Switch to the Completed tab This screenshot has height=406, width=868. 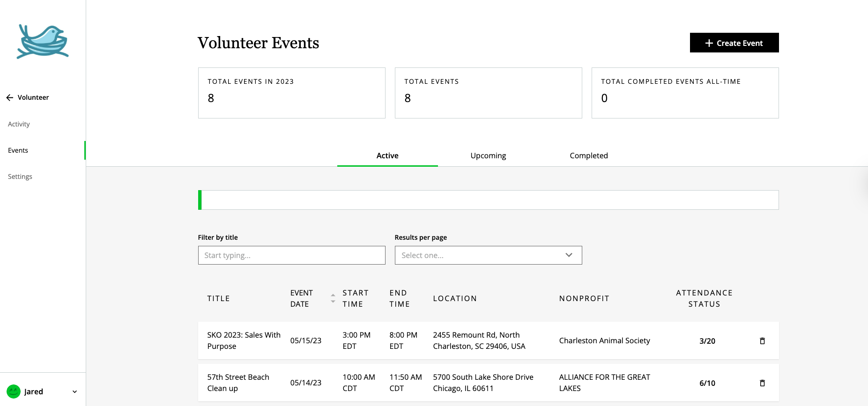pyautogui.click(x=588, y=155)
